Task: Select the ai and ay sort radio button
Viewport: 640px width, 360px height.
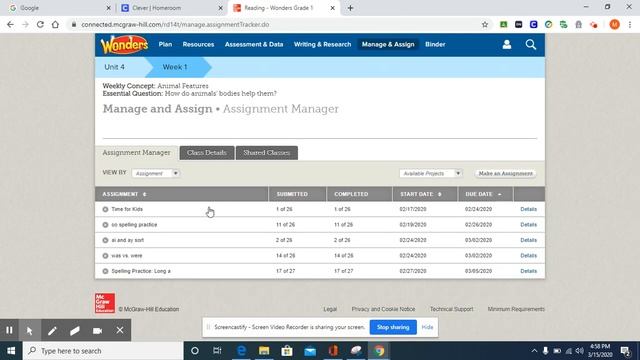Action: click(105, 240)
